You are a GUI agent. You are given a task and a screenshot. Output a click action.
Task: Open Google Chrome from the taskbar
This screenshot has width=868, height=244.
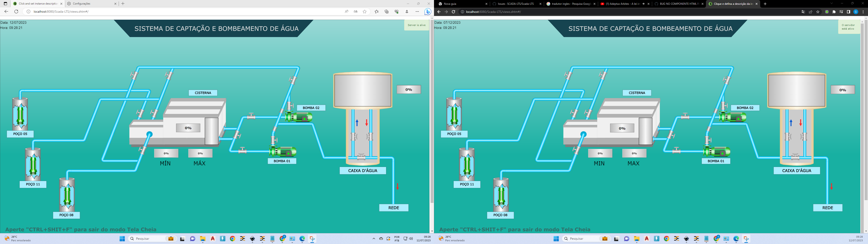(233, 239)
